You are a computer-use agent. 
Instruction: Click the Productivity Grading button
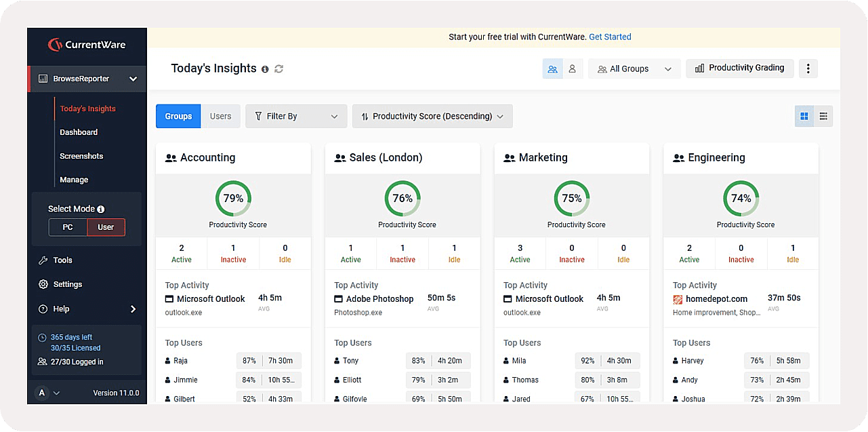(x=739, y=68)
